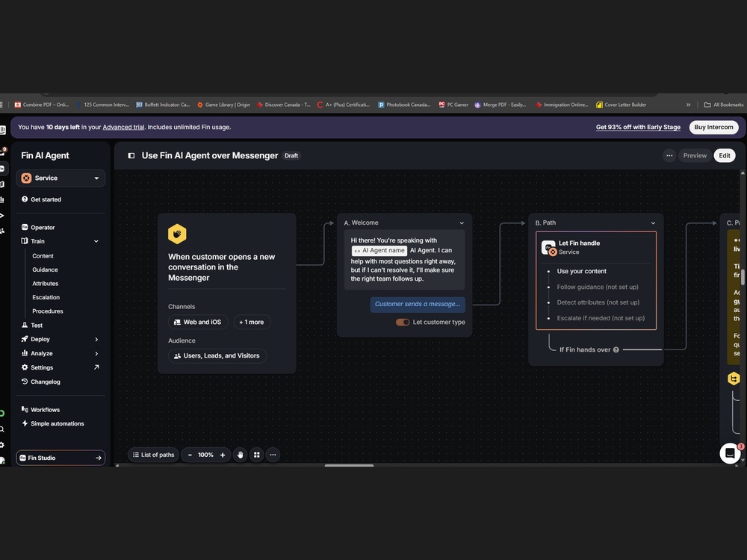Screen dimensions: 747x560
Task: Open the Attributes page under Train
Action: (x=46, y=283)
